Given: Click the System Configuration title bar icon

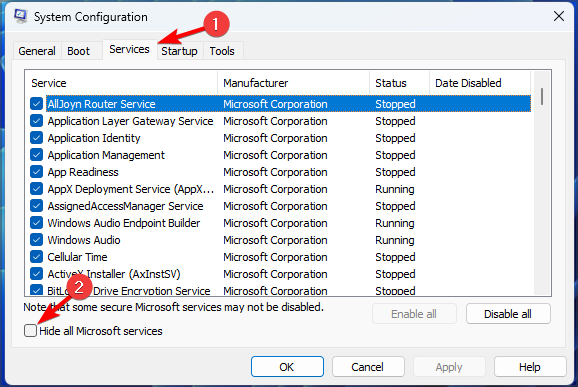Looking at the screenshot, I should 21,17.
